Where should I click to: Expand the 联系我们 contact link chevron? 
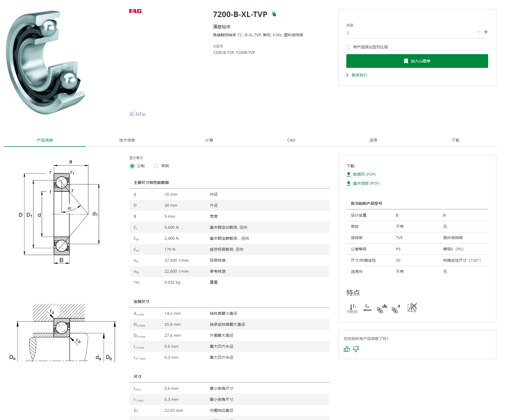(347, 75)
